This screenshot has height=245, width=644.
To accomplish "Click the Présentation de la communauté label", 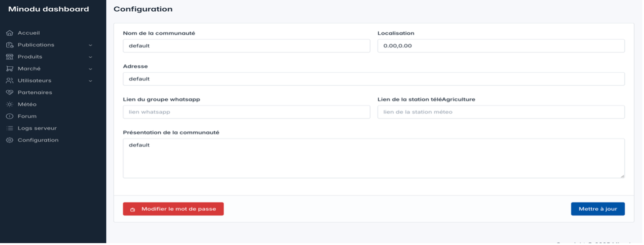I will [171, 133].
